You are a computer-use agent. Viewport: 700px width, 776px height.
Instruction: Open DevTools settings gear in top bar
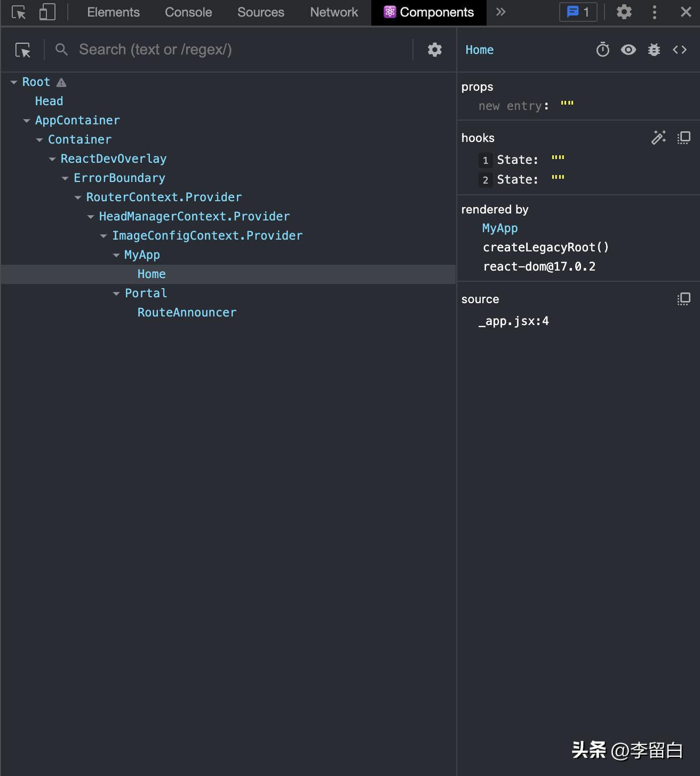(624, 12)
